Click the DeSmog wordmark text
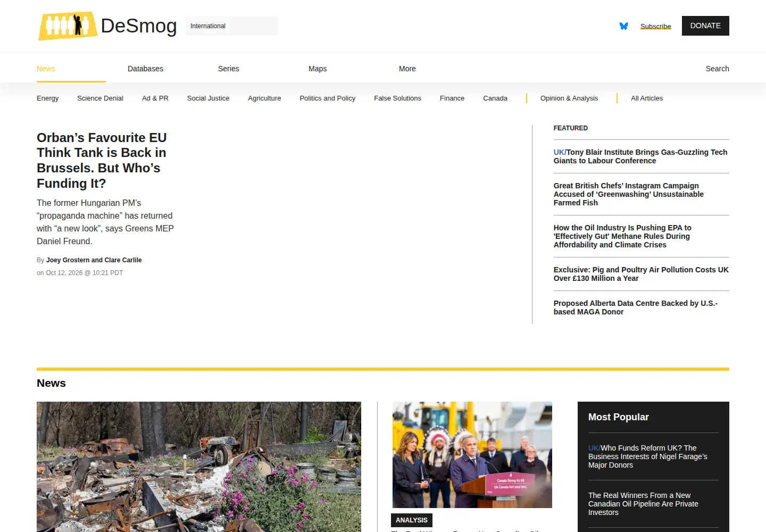This screenshot has height=532, width=766. tap(139, 26)
